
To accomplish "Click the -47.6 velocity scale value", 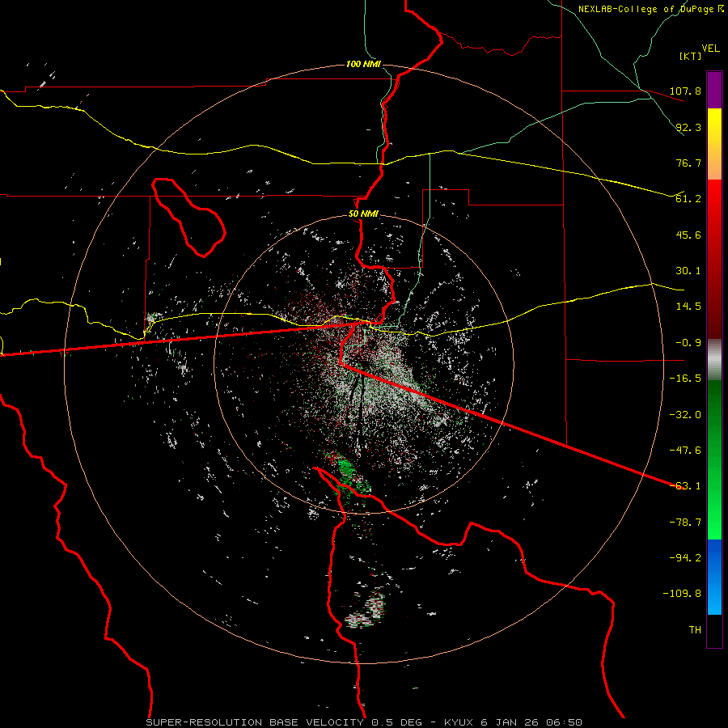I will pyautogui.click(x=685, y=451).
